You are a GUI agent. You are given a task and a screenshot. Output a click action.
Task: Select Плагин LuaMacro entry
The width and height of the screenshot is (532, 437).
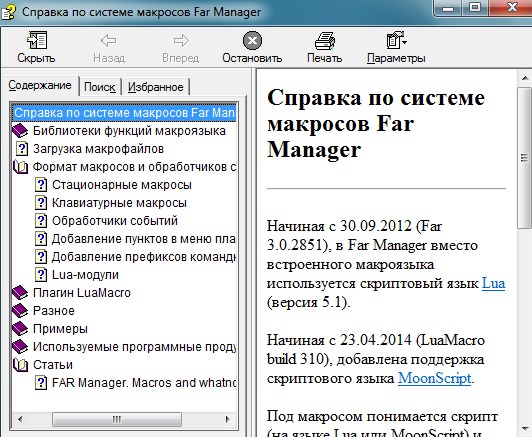(82, 293)
